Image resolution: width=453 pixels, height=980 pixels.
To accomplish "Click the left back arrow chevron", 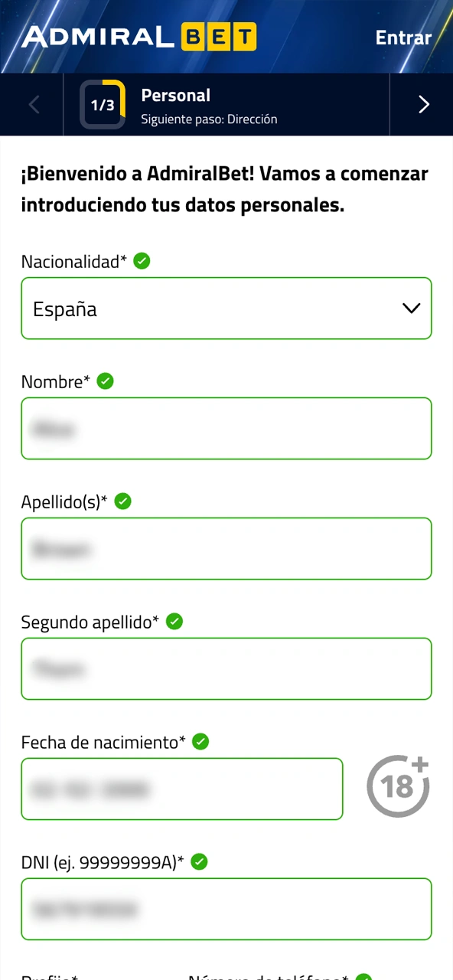I will pos(32,104).
